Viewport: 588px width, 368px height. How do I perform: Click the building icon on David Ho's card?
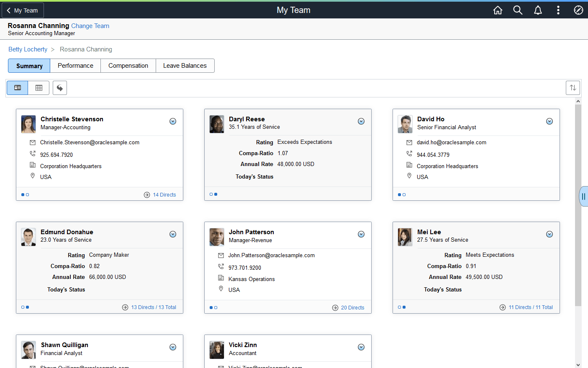pyautogui.click(x=409, y=165)
